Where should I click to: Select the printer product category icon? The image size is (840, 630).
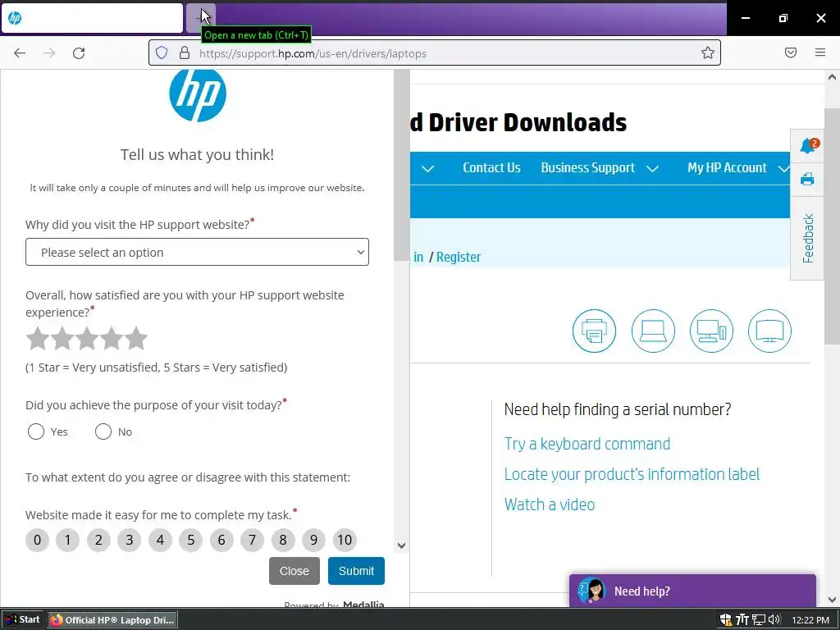594,331
